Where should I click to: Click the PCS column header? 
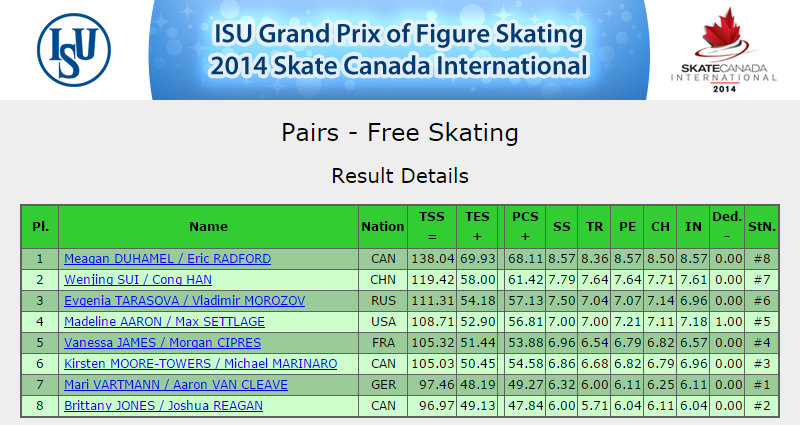[x=525, y=227]
